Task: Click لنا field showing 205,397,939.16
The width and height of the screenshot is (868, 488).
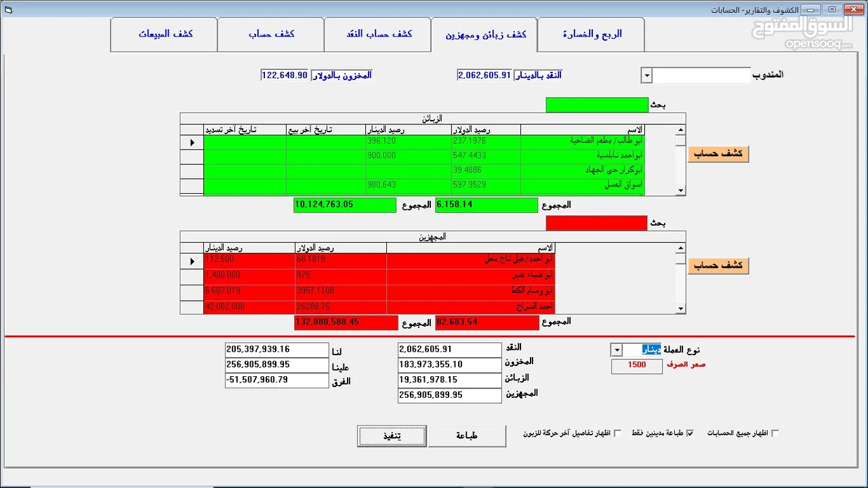Action: click(277, 350)
